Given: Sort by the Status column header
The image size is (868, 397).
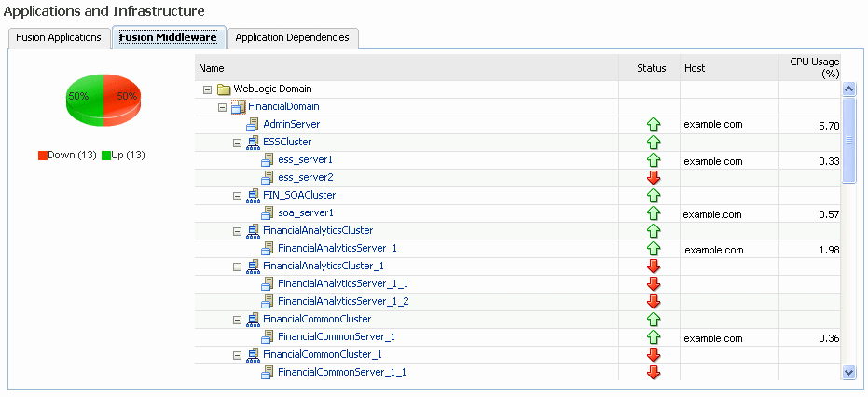Looking at the screenshot, I should click(651, 68).
